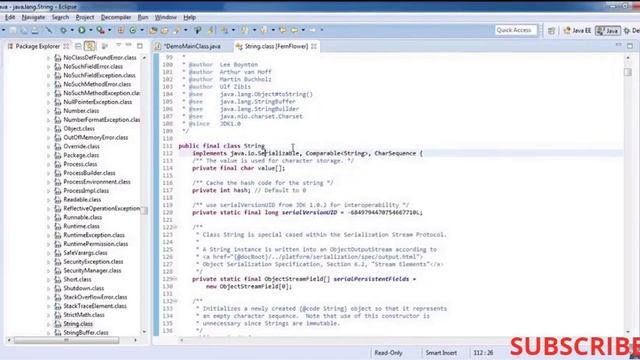Select StrictMath.class in the tree
Screen dimensions: 640x360
pos(84,315)
